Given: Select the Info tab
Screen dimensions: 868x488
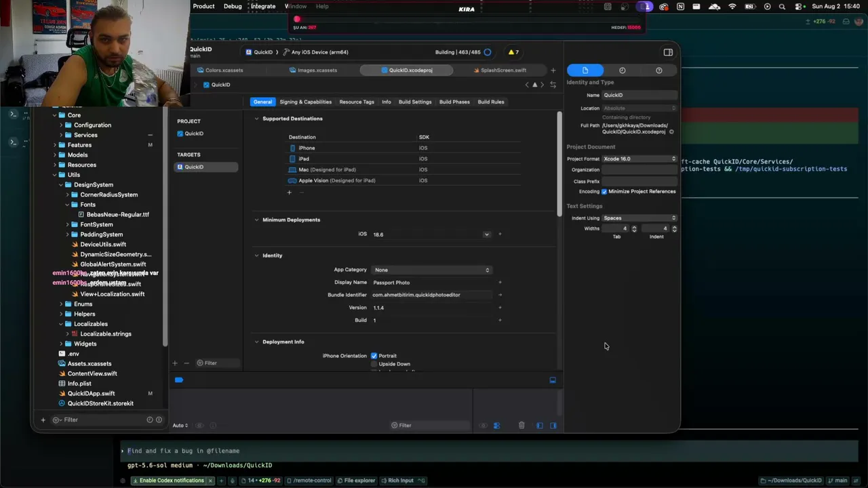Looking at the screenshot, I should click(x=387, y=102).
